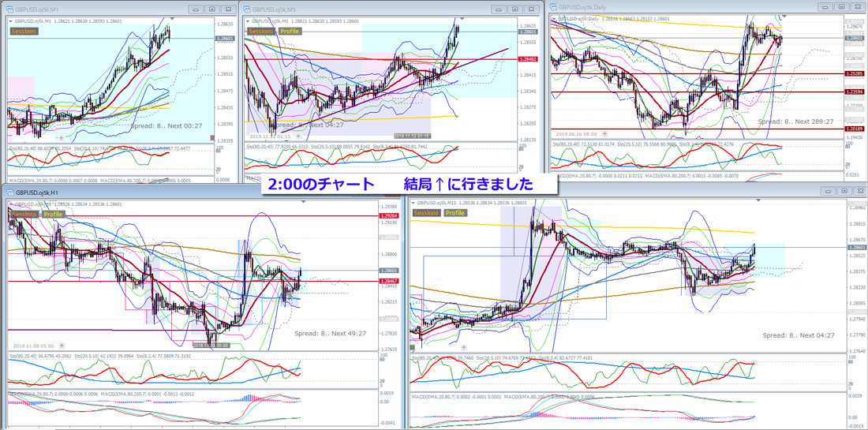Select the 1.23594 price label in Daily
Viewport: 868px width, 430px height.
coord(853,92)
